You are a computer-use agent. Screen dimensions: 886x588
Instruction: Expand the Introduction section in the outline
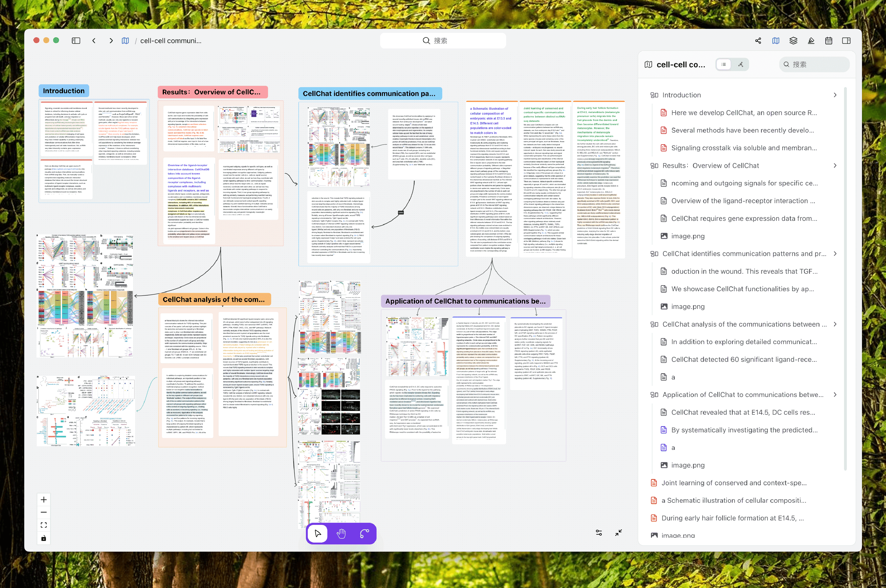(x=835, y=95)
